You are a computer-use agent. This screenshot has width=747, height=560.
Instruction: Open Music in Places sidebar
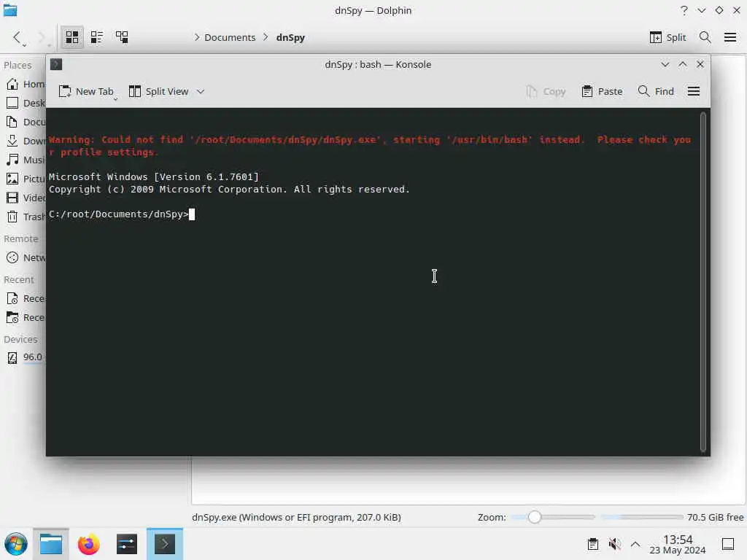(x=25, y=160)
